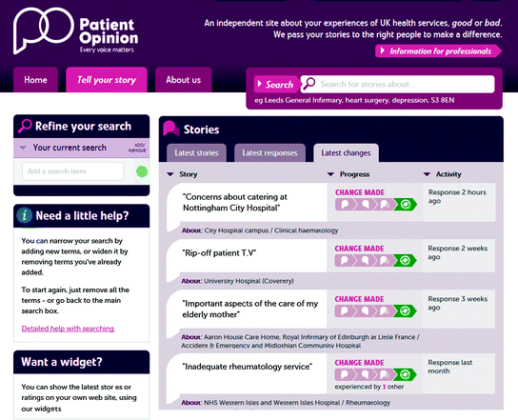Open the Tell your story page
The width and height of the screenshot is (518, 420).
point(107,80)
